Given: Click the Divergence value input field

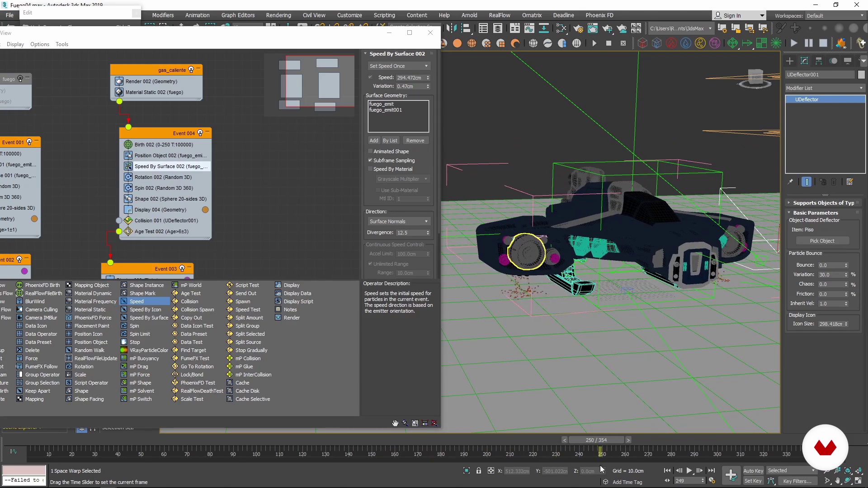Looking at the screenshot, I should point(410,233).
